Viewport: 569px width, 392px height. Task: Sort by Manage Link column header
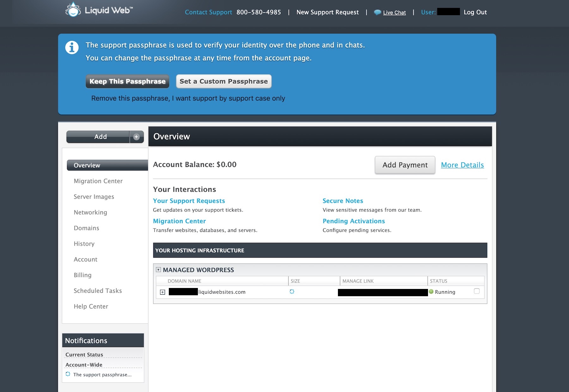(x=358, y=281)
